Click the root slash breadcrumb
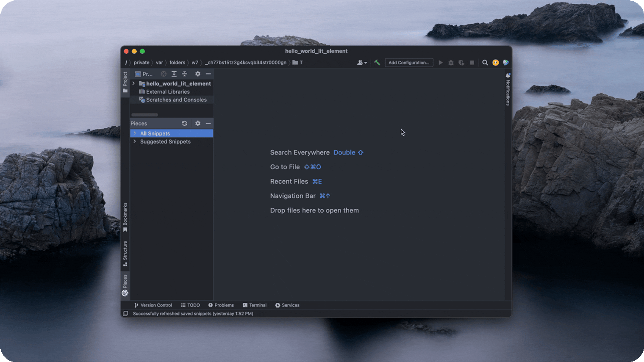Image resolution: width=644 pixels, height=362 pixels. click(126, 63)
